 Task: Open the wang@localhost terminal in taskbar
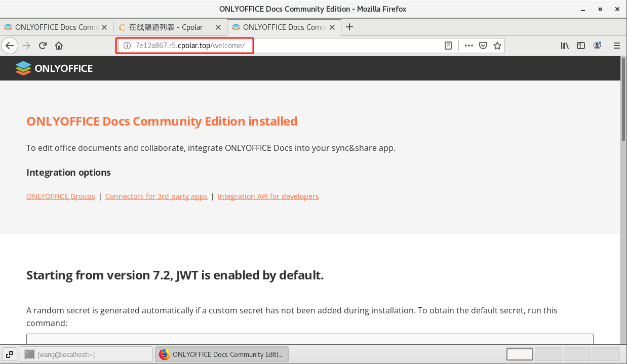click(86, 354)
